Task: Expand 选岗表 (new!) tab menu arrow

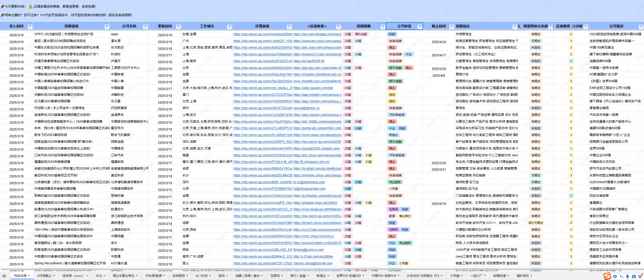Action: (x=87, y=276)
